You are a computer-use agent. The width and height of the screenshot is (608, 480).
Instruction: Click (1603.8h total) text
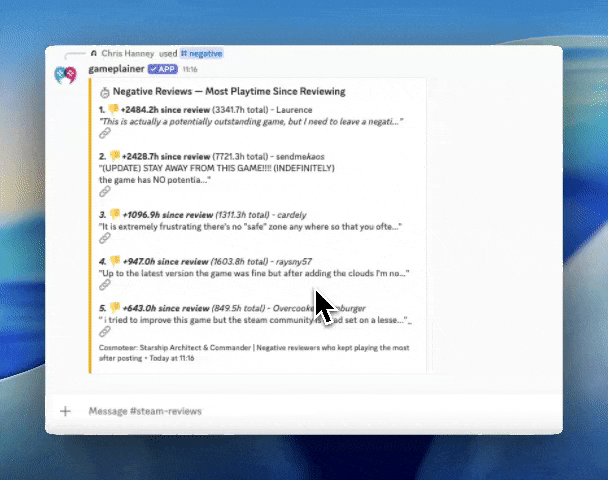(x=239, y=262)
